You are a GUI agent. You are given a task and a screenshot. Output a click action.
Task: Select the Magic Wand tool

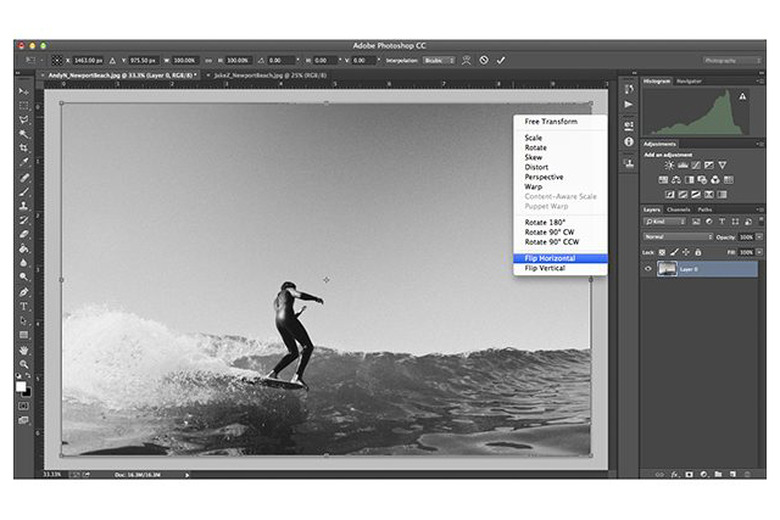click(x=24, y=133)
